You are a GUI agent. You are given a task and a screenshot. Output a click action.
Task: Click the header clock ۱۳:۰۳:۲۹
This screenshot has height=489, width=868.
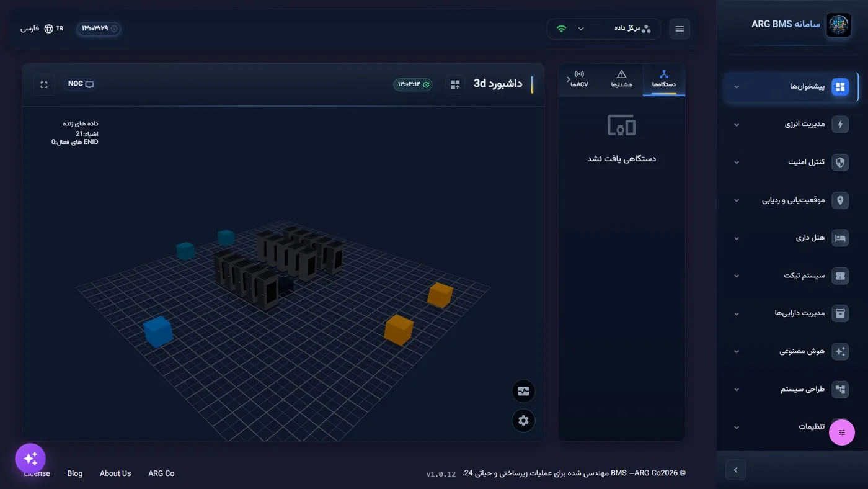click(x=99, y=29)
